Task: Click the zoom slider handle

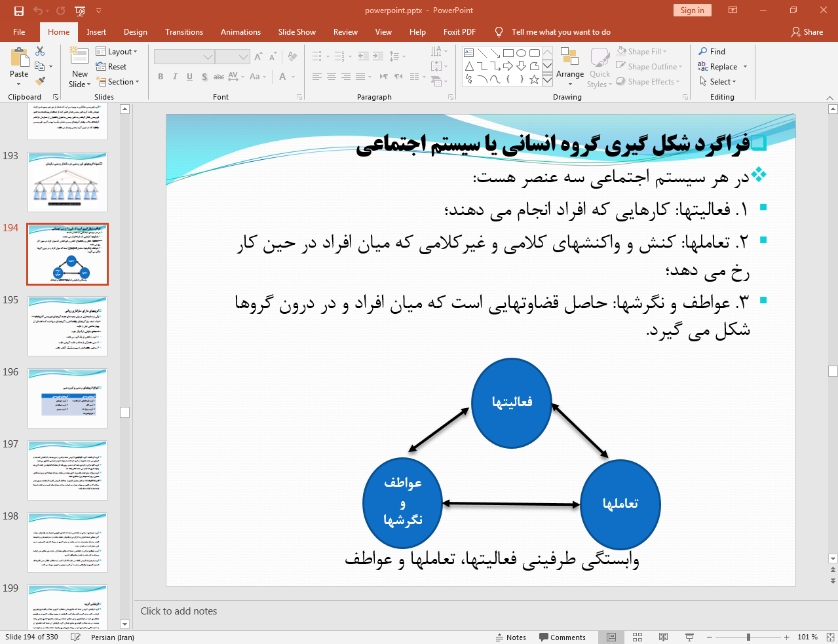Action: 748,637
